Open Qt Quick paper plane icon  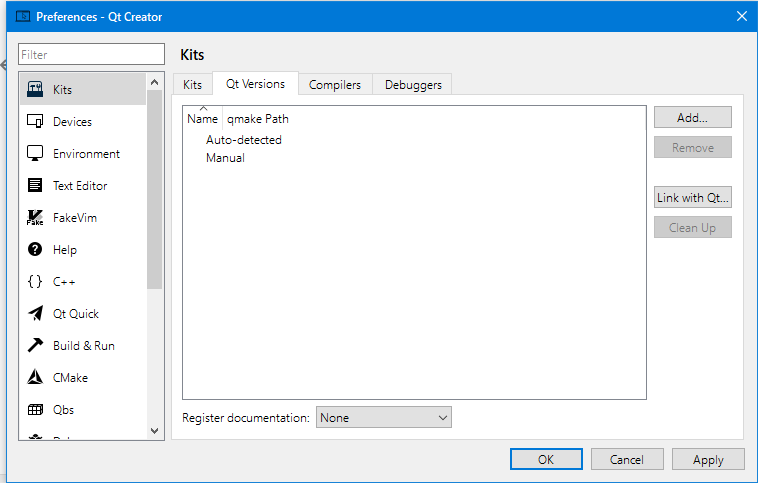point(35,314)
